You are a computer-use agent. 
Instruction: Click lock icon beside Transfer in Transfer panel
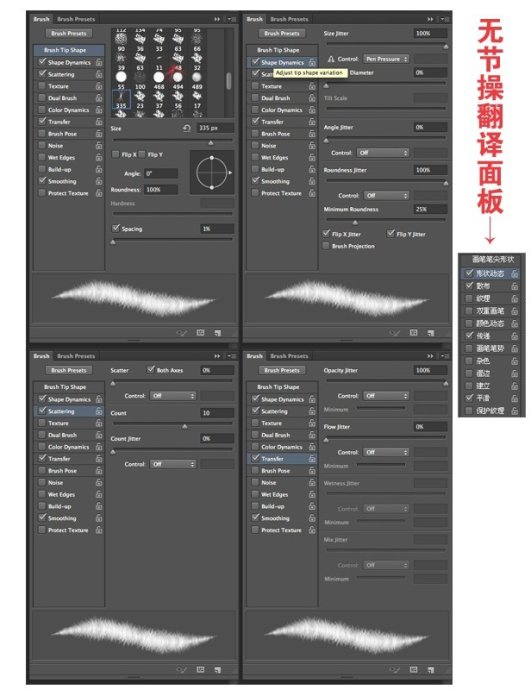(x=312, y=459)
